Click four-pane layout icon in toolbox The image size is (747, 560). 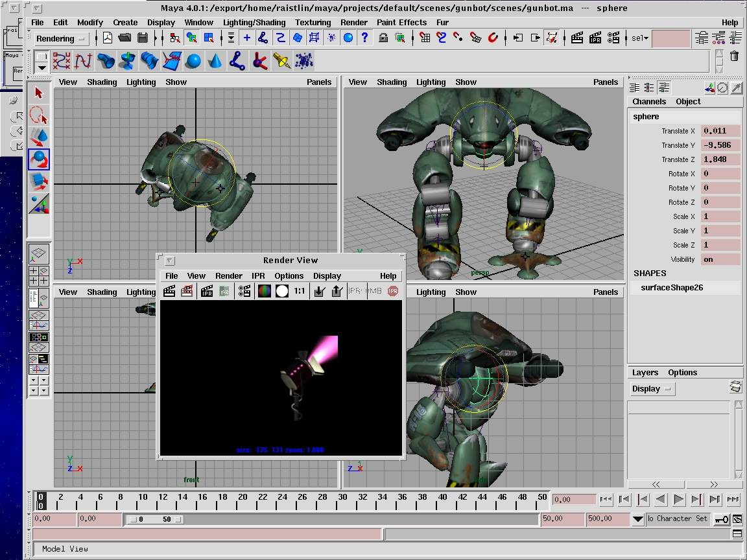pyautogui.click(x=39, y=275)
